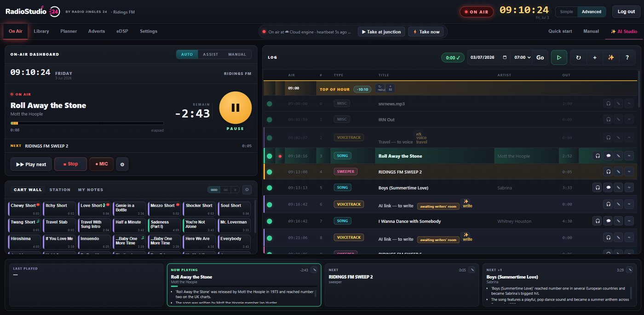Viewport: 644px width, 315px height.
Task: Open the calendar picker in date field
Action: 505,57
